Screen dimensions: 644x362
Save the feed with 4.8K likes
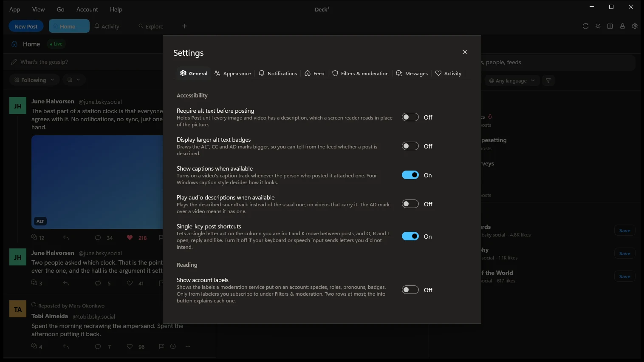(624, 231)
